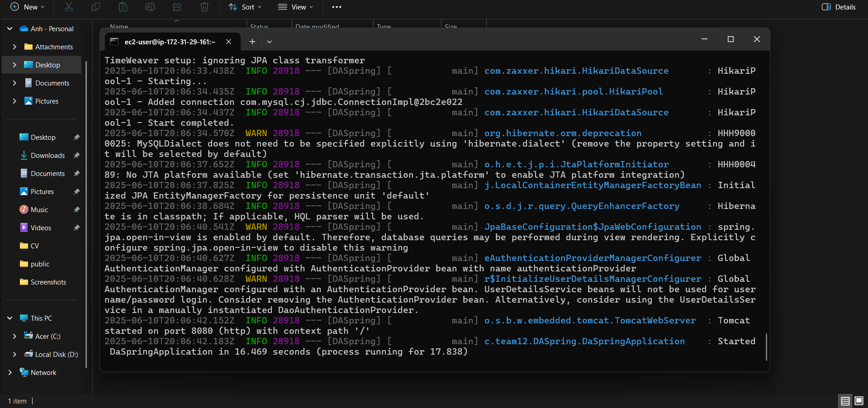Click the Copy icon in File Explorer toolbar

coord(96,7)
